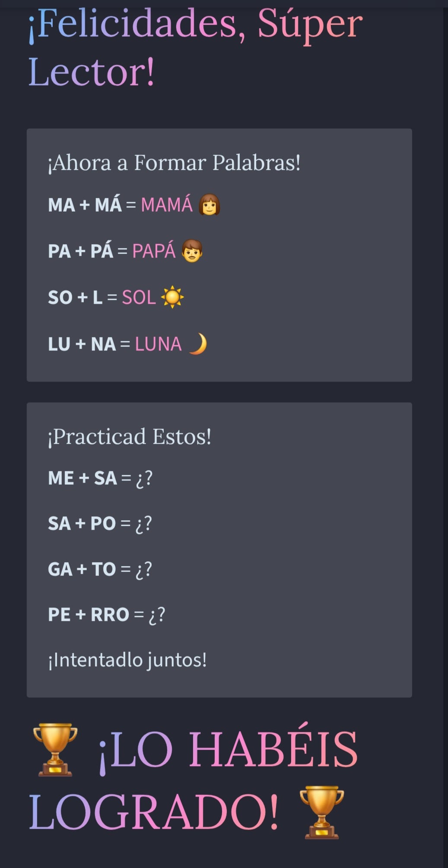Click the trophy icon after LOGRADO!
448x868 pixels.
click(x=321, y=812)
